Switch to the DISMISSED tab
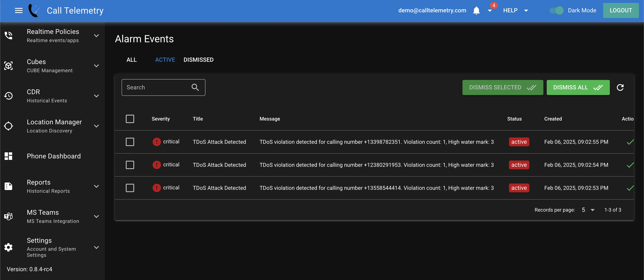644x280 pixels. (x=198, y=60)
